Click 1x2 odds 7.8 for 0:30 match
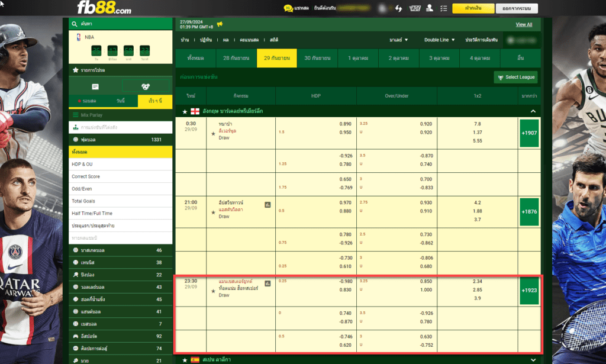The width and height of the screenshot is (606, 364). click(x=478, y=124)
